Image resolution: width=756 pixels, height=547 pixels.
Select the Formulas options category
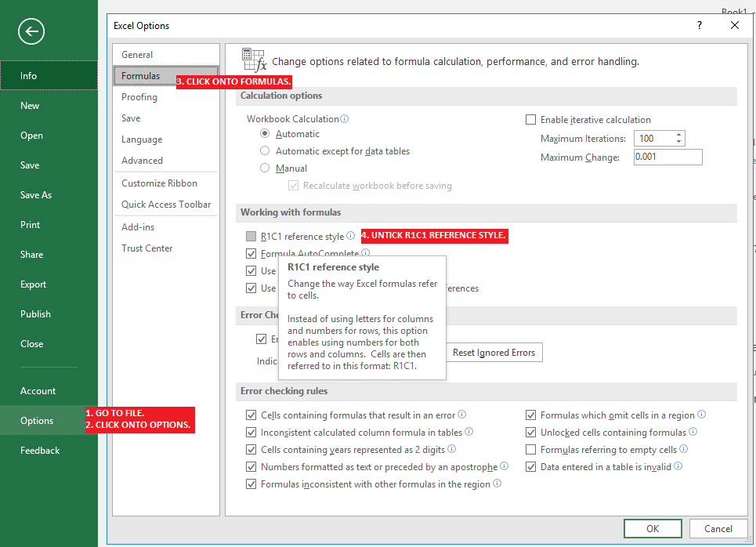[166, 76]
